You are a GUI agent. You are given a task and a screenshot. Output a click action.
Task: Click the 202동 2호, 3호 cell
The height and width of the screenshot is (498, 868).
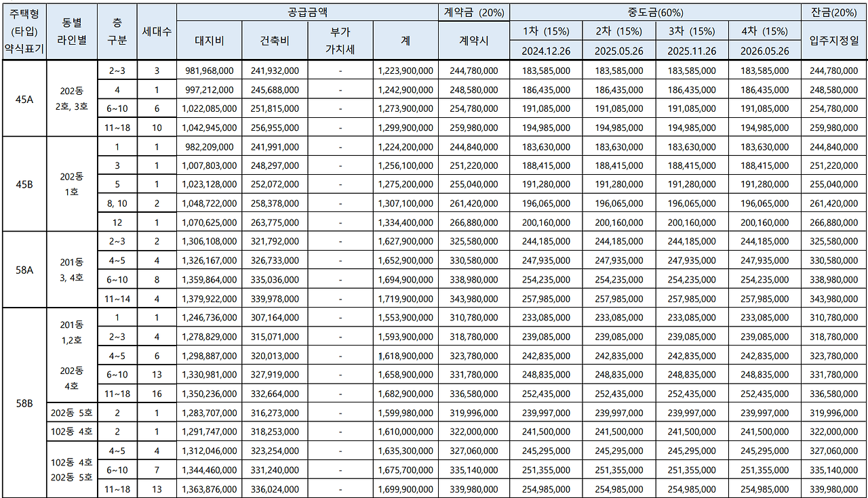click(73, 99)
